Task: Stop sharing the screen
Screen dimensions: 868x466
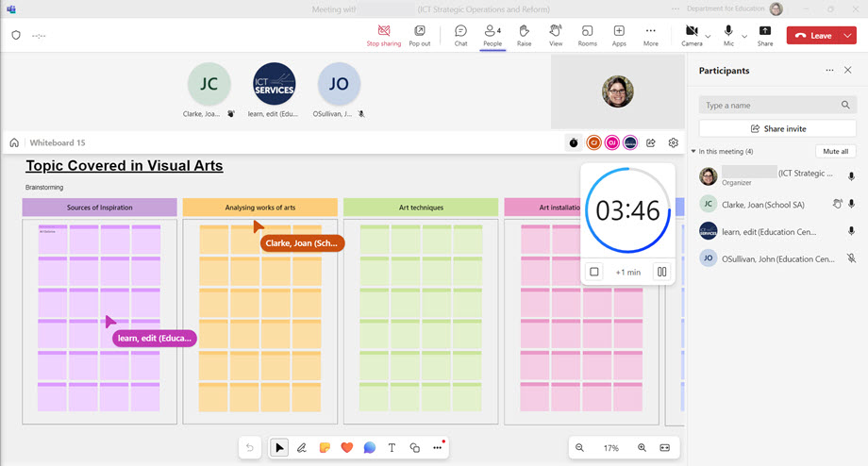Action: click(384, 36)
